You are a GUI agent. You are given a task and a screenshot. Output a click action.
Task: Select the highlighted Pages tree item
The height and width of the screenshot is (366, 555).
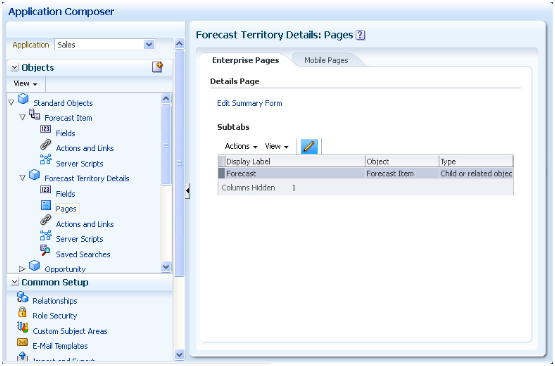pos(66,209)
